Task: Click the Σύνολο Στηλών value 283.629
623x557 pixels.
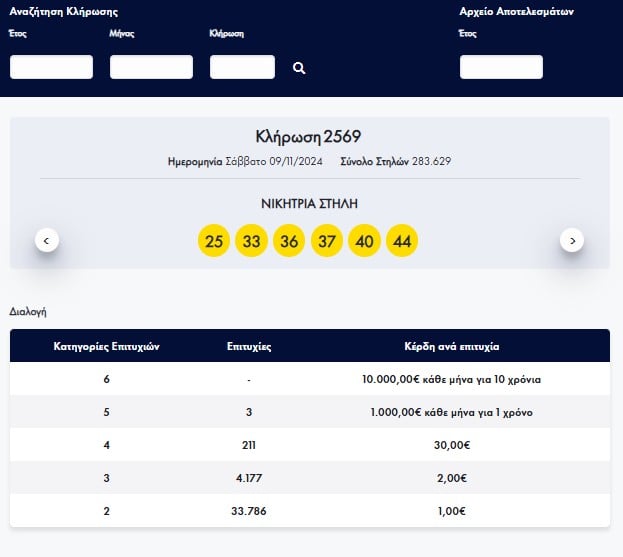Action: 431,161
